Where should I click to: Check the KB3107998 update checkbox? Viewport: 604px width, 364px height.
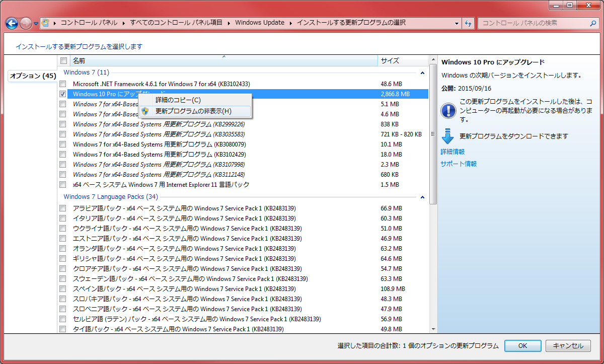click(62, 165)
